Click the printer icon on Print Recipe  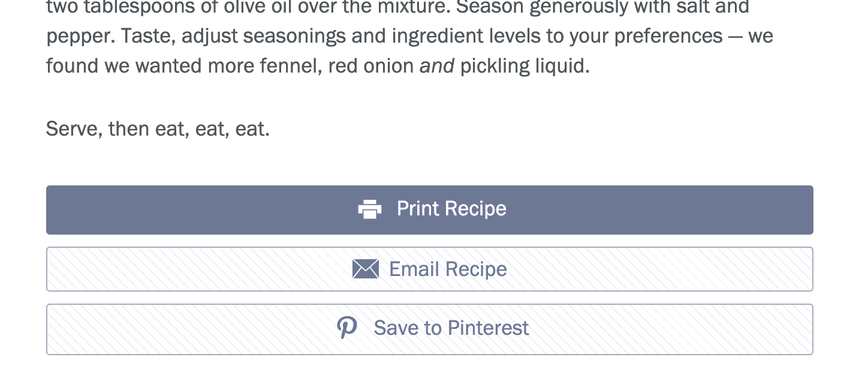click(370, 209)
